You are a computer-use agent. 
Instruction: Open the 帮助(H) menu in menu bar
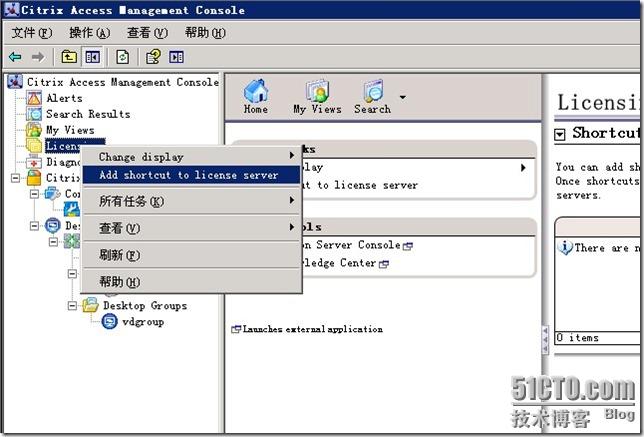[x=205, y=32]
